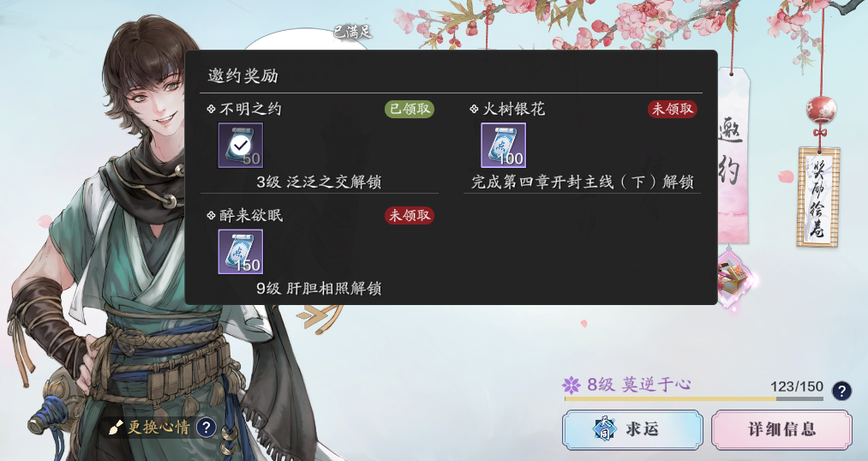
Task: Claim the 火树银花 未领取 badge
Action: pos(672,109)
